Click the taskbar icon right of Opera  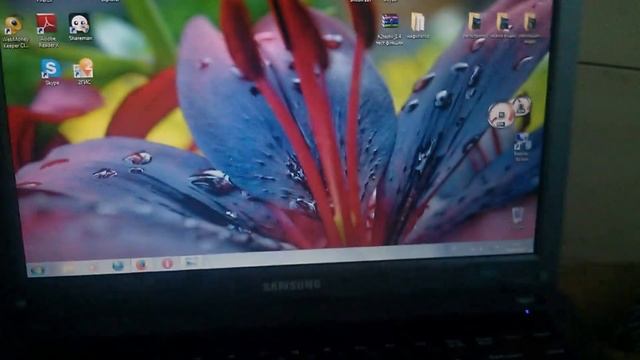[191, 262]
